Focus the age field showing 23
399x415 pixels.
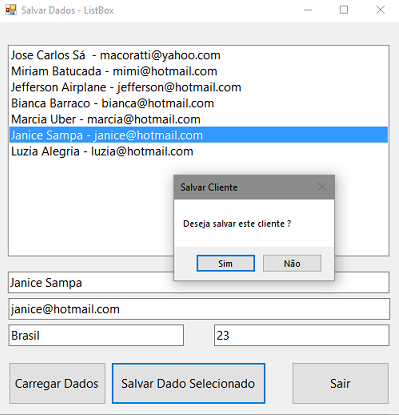(x=302, y=335)
